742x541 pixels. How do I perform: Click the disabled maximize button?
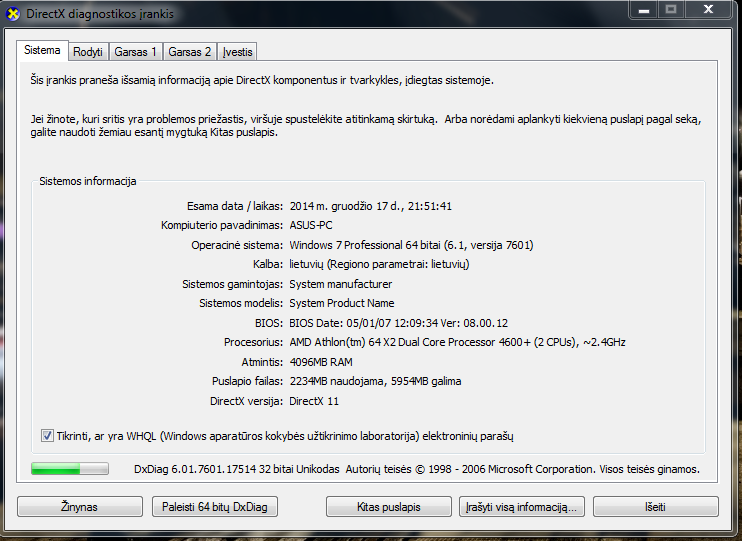coord(671,9)
